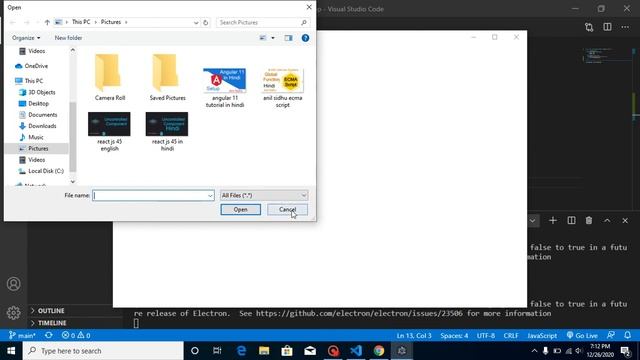The width and height of the screenshot is (640, 360).
Task: Click the split editor icon in VS Code
Action: click(607, 27)
